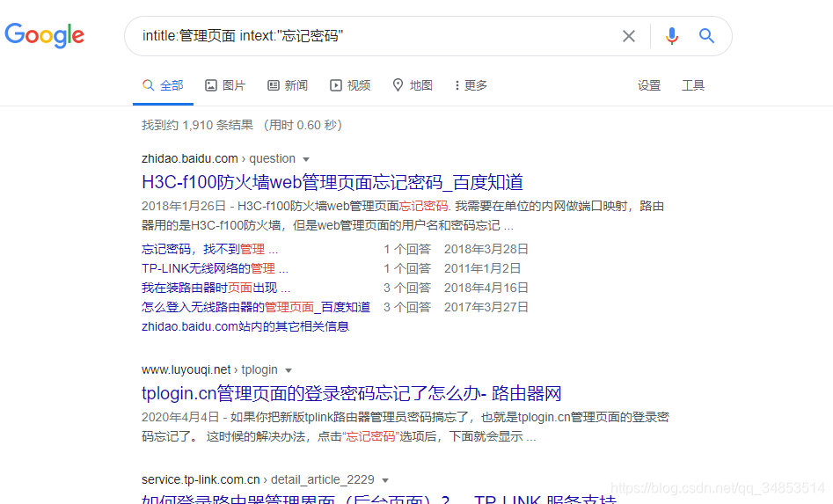Open sublink 怎么登入无线路由器的管理页面
Image resolution: width=833 pixels, height=504 pixels.
(256, 307)
